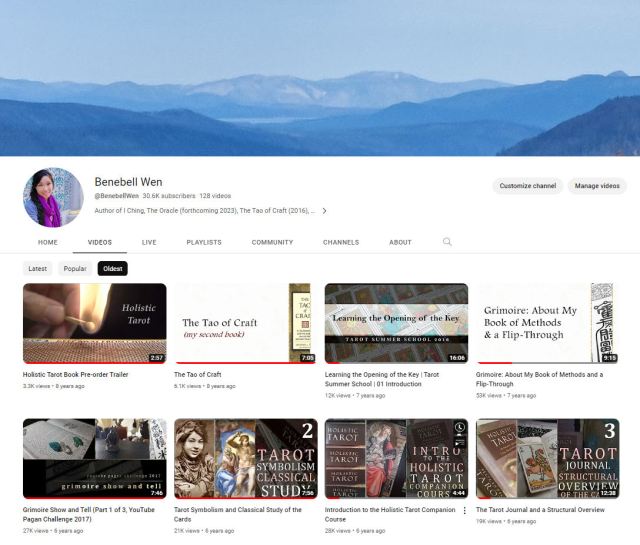Click Add to queue icon on Holistic Tarot Companion video
Screen dimensions: 640x545
pyautogui.click(x=459, y=441)
